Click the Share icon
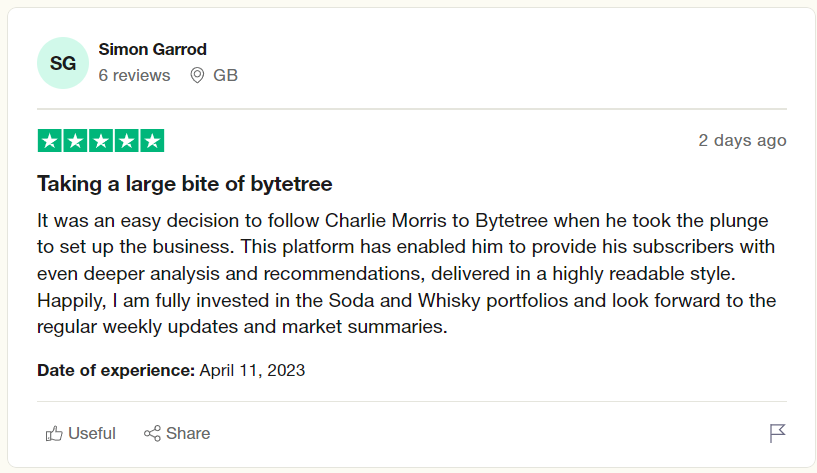The image size is (817, 473). (x=153, y=433)
